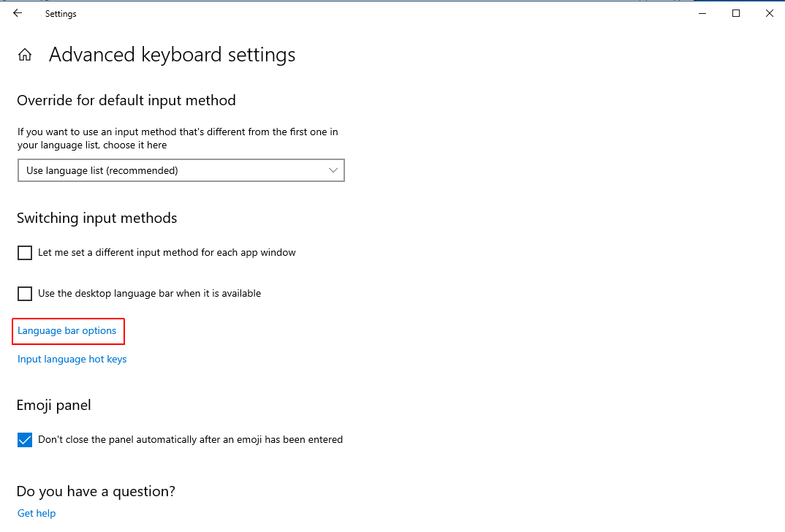
Task: Click the 'Advanced keyboard settings' page title
Action: tap(172, 55)
